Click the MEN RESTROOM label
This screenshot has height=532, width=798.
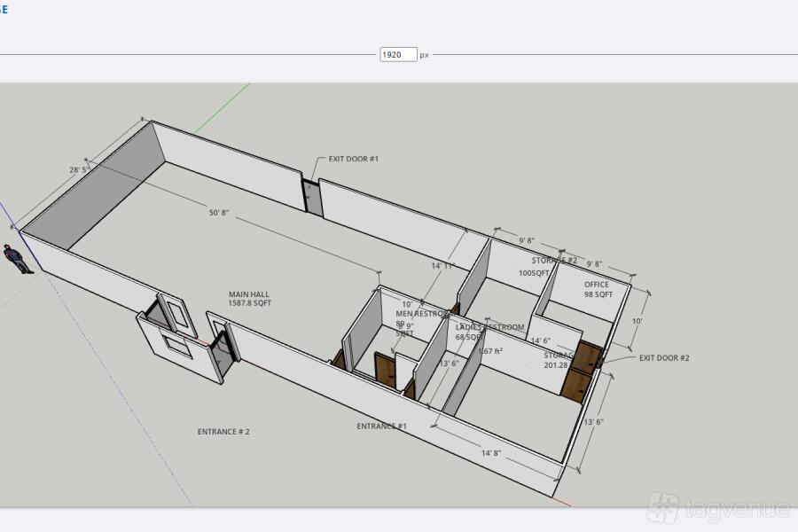tap(424, 313)
